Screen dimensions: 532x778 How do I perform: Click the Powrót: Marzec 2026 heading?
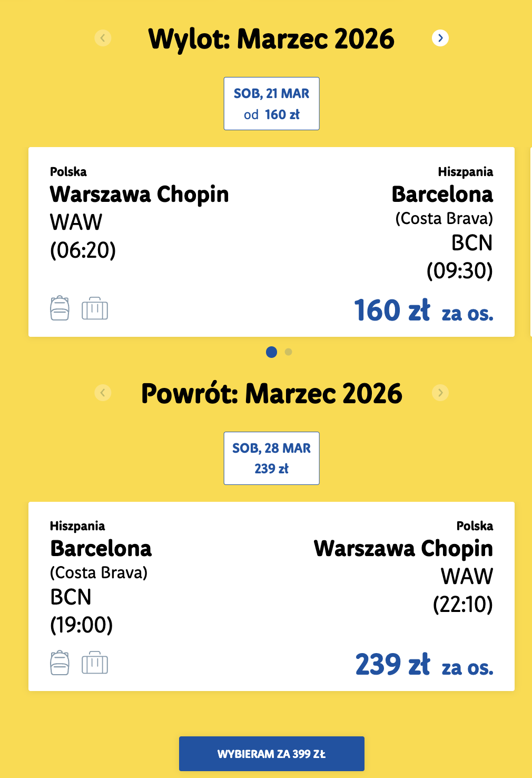[x=271, y=394]
